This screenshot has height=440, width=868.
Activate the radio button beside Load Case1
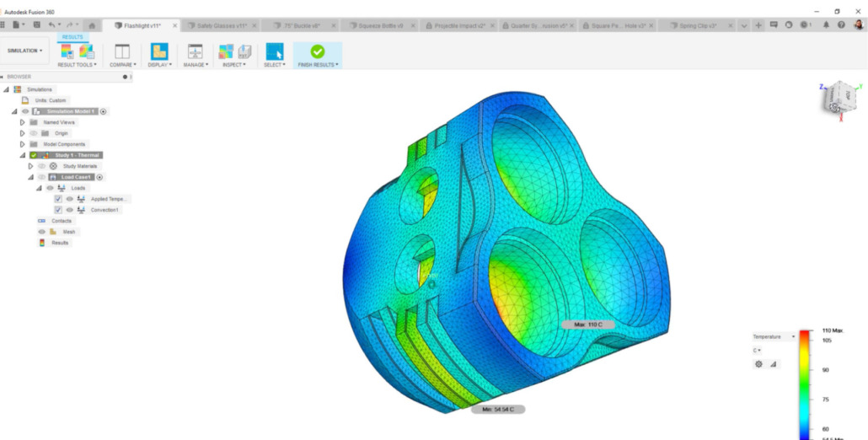pos(99,177)
